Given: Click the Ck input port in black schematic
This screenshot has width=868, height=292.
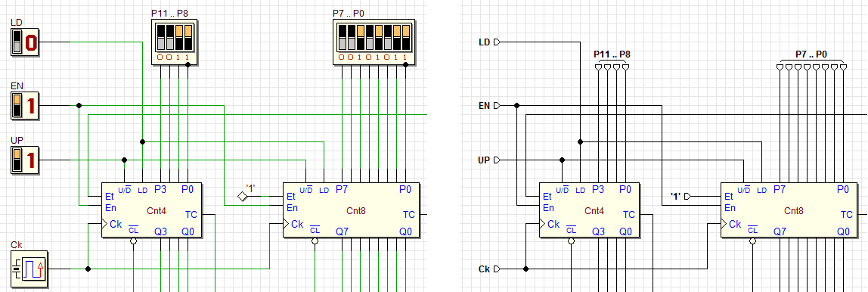Looking at the screenshot, I should coord(497,269).
